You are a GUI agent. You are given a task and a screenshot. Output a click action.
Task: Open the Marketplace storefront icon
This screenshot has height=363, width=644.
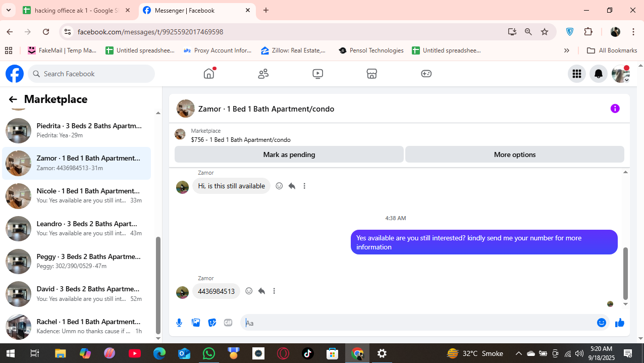point(372,74)
